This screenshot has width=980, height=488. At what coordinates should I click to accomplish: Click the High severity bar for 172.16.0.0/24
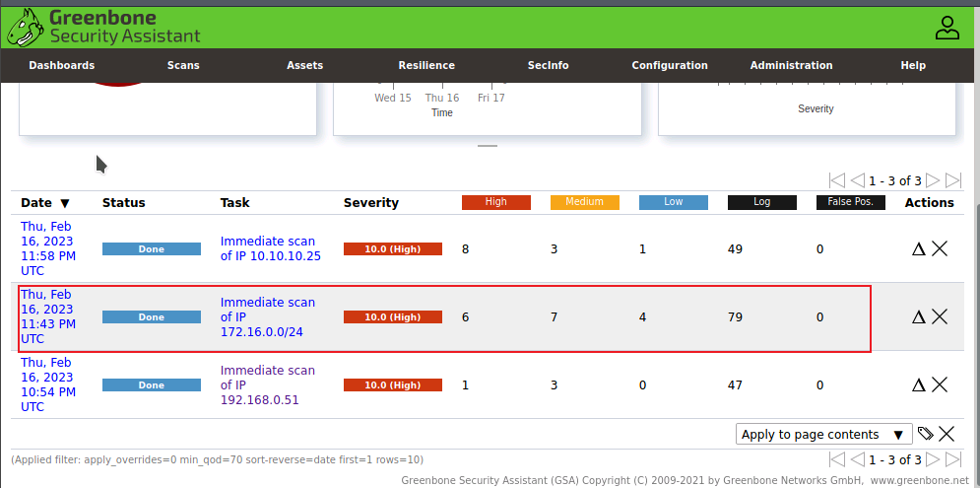click(392, 317)
